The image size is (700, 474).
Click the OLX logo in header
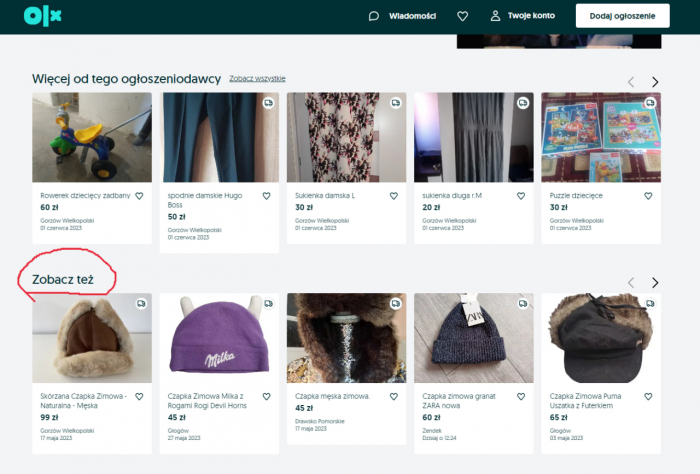coord(43,15)
